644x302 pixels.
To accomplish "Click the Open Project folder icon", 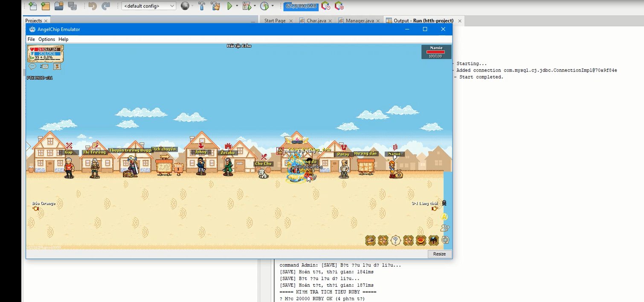I will 59,6.
